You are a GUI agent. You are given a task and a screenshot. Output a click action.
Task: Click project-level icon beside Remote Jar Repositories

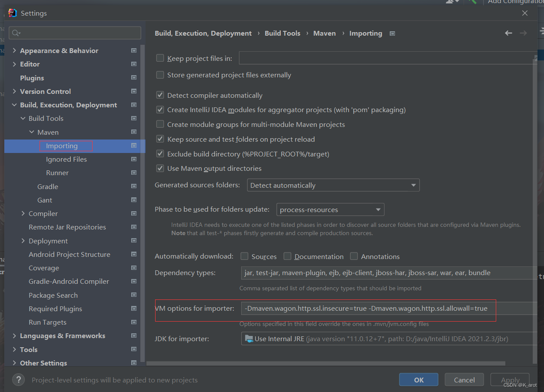tap(134, 227)
